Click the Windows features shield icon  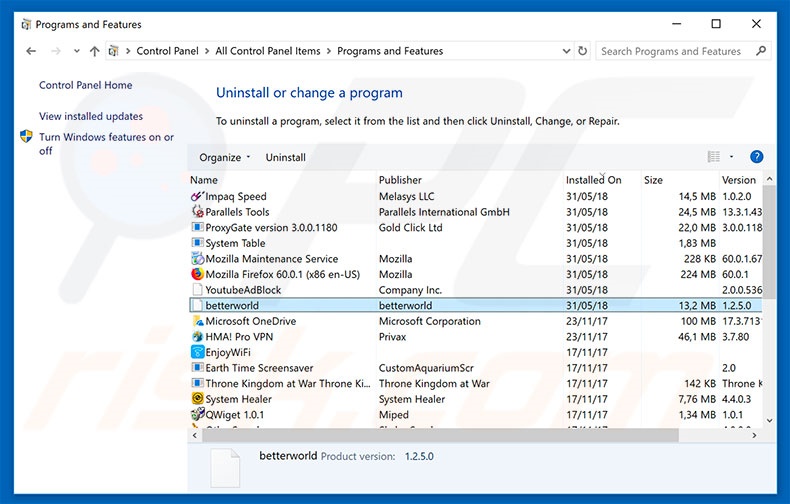point(26,137)
